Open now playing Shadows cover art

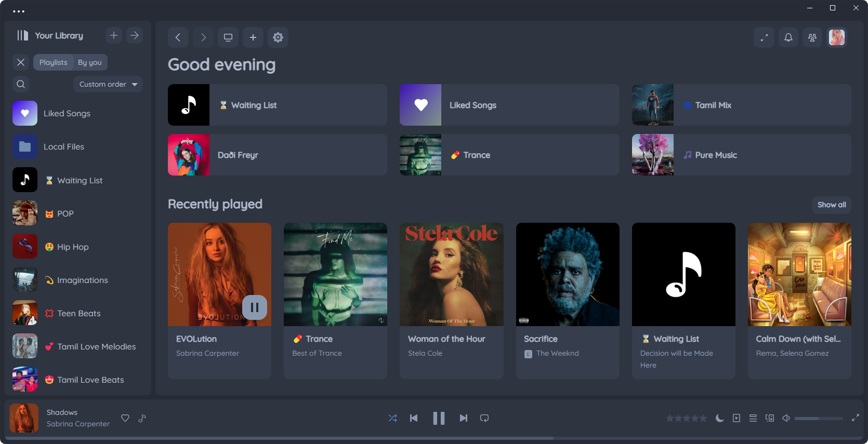(x=24, y=418)
